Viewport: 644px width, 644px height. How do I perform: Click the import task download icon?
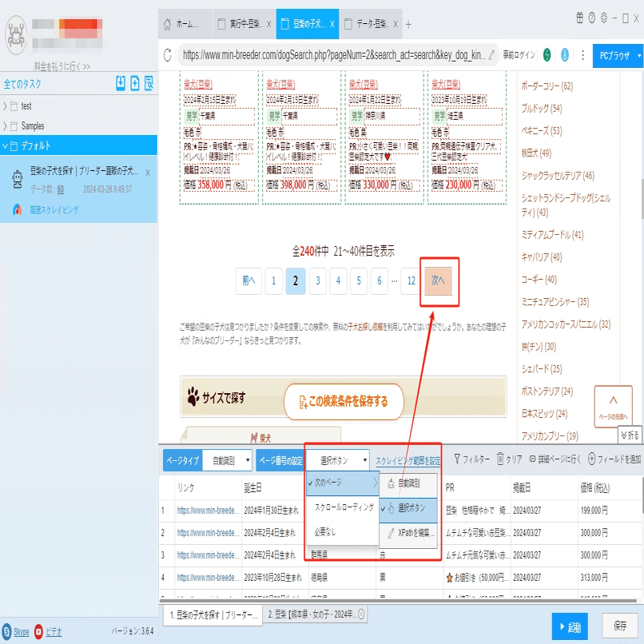coord(121,83)
